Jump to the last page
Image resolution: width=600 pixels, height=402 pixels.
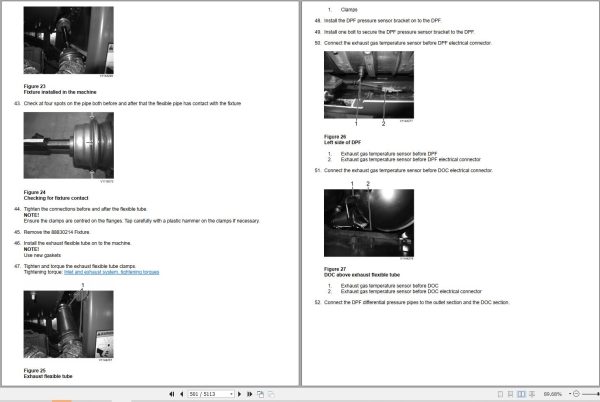coord(249,394)
